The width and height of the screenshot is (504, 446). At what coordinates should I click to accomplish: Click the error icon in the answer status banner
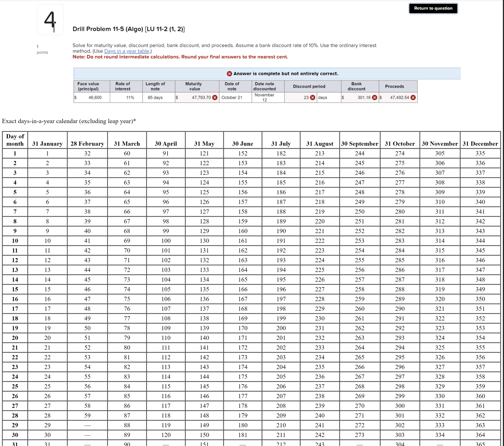pyautogui.click(x=229, y=73)
